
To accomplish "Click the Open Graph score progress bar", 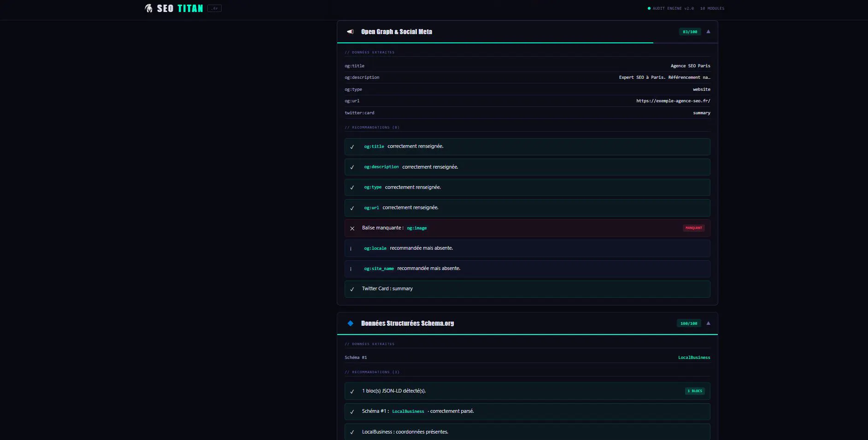I will tap(528, 43).
